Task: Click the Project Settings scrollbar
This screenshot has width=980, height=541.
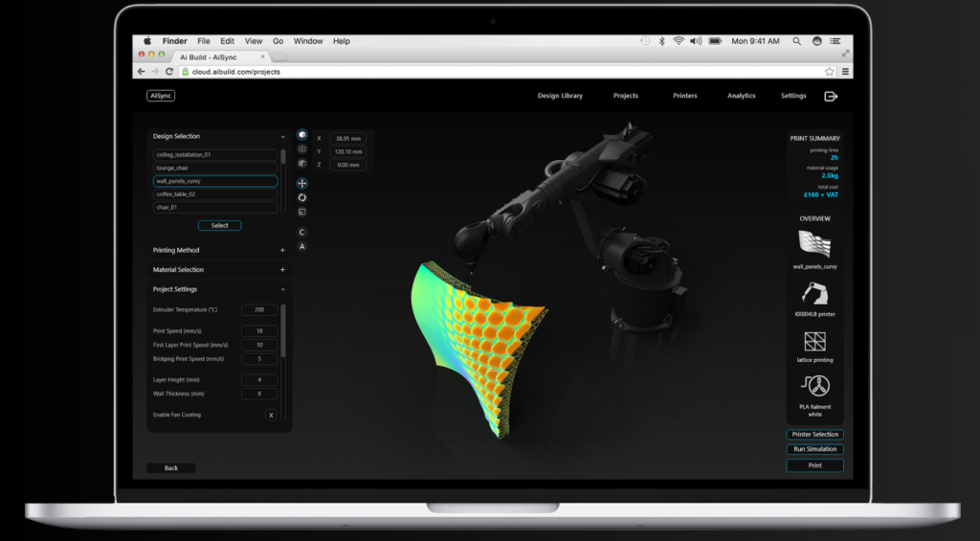Action: pos(283,331)
